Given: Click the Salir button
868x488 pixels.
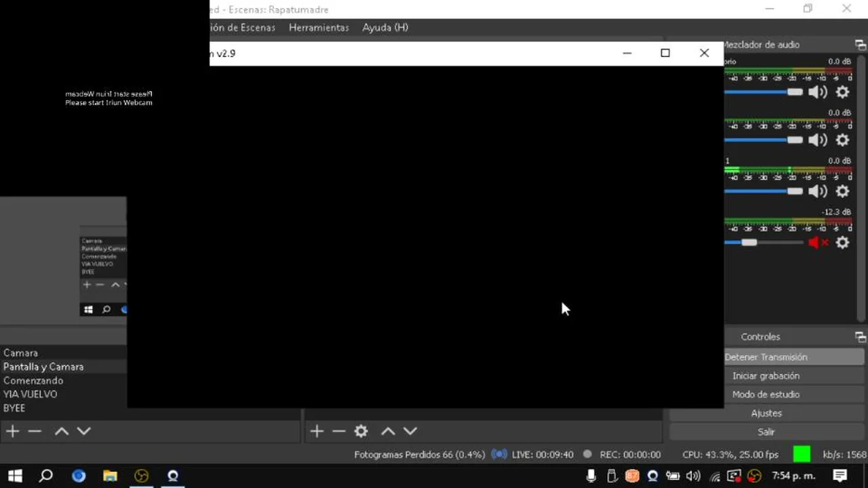Looking at the screenshot, I should (766, 432).
